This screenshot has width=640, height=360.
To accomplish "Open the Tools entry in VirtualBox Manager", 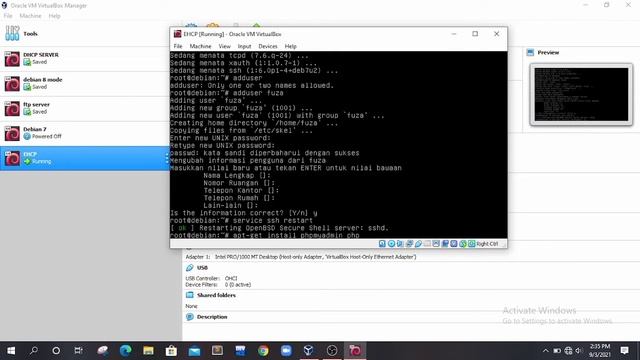I will coord(85,34).
